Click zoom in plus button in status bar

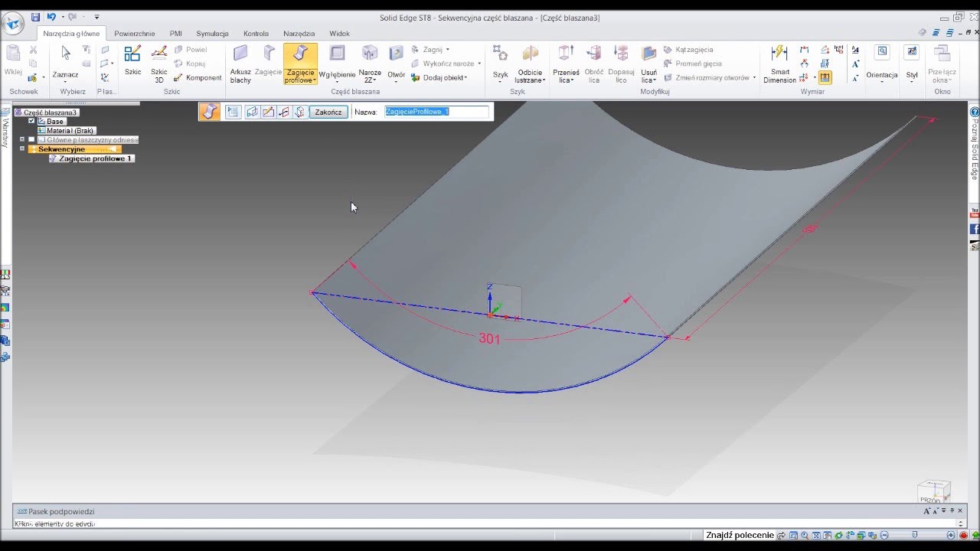951,535
